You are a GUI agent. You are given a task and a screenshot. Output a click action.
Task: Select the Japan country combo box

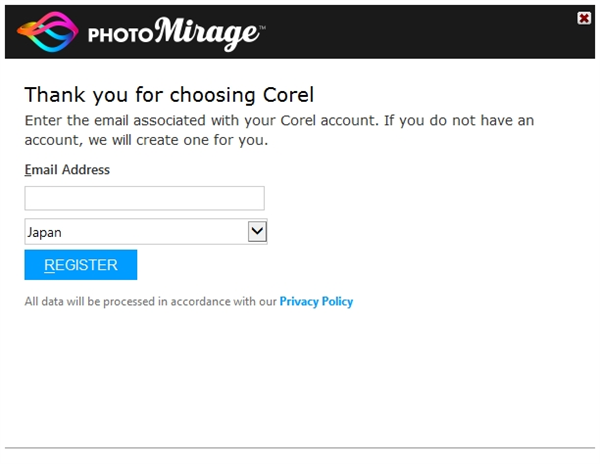click(x=146, y=231)
